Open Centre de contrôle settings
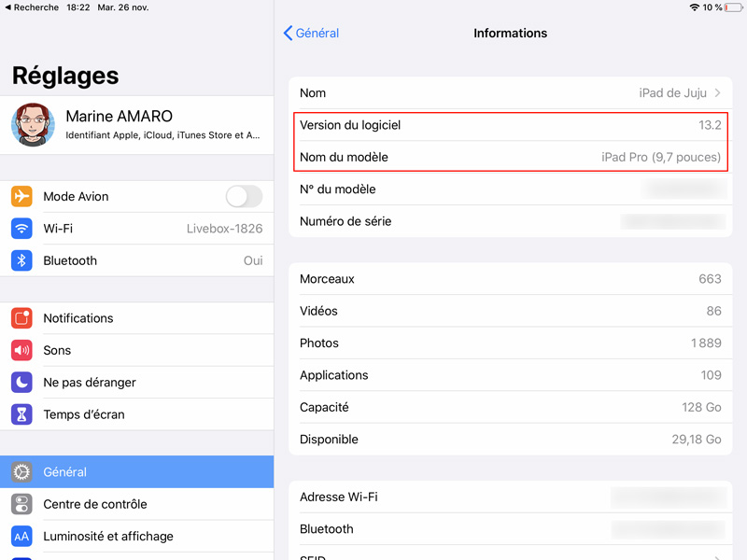The width and height of the screenshot is (747, 560). tap(136, 504)
